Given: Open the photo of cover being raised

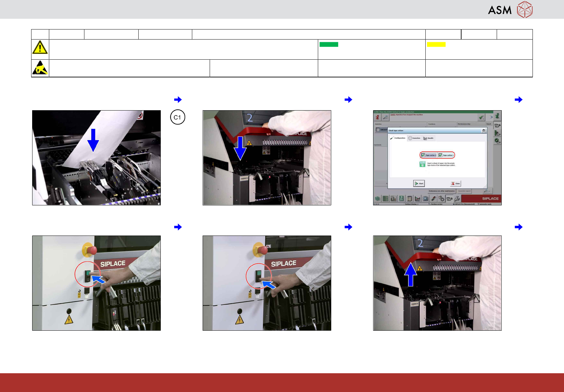Looking at the screenshot, I should tap(437, 283).
